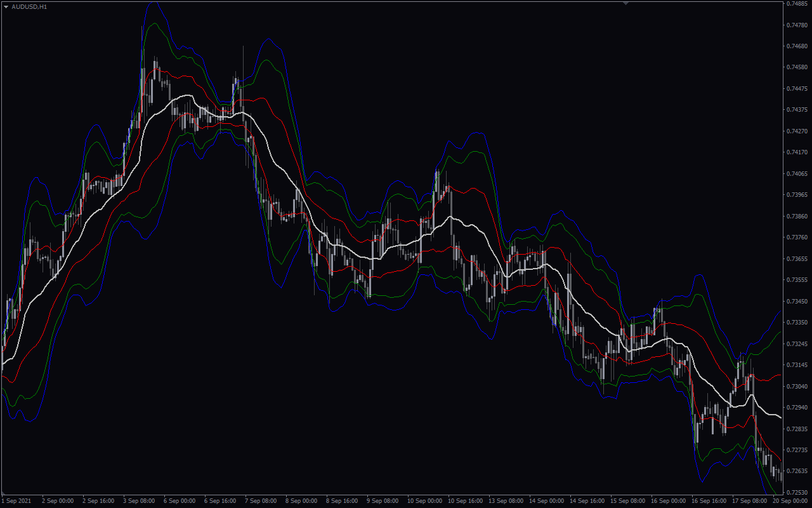812x508 pixels.
Task: Click the 14 Sep 16:00 time label
Action: [587, 501]
